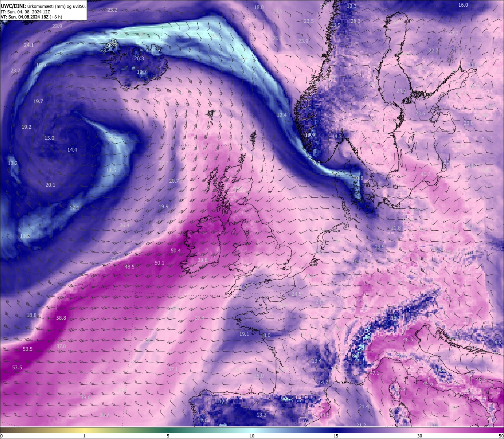Screen dimensions: 504x439
Task: Click the 15 tick on the colour scale
Action: (336, 436)
